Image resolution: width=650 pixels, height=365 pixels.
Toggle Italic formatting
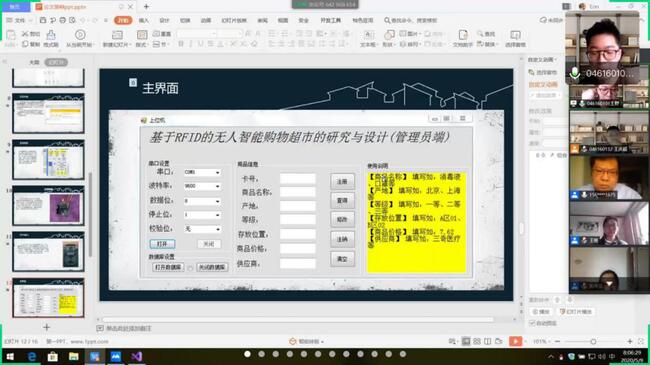(191, 44)
